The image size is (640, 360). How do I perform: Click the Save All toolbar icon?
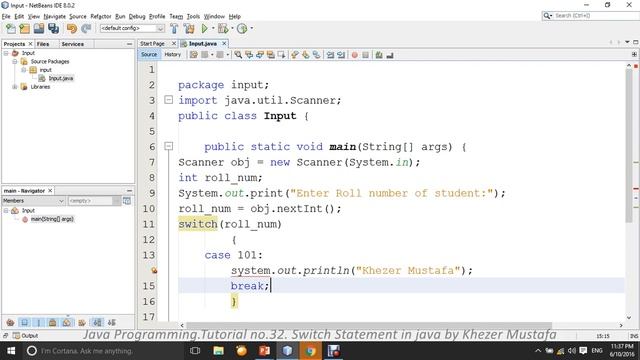53,29
